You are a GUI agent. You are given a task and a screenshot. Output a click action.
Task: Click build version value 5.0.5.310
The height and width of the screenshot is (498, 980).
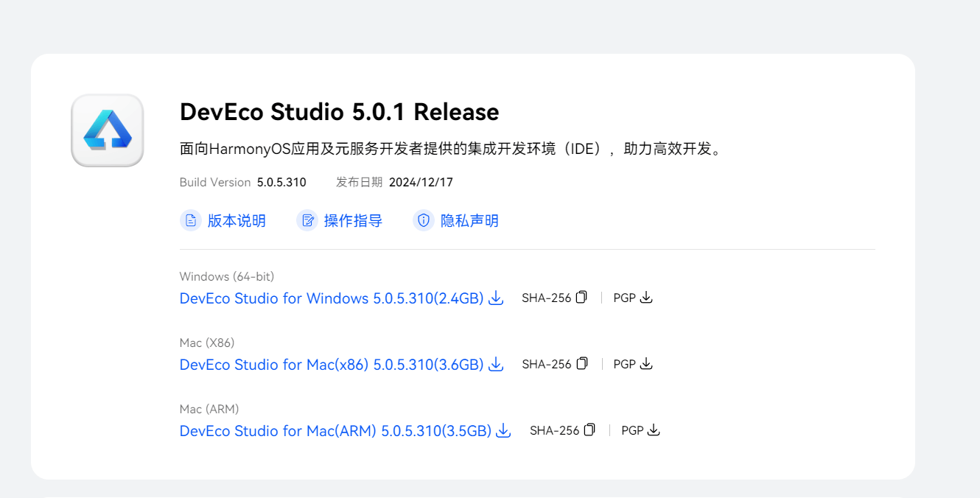pos(281,182)
